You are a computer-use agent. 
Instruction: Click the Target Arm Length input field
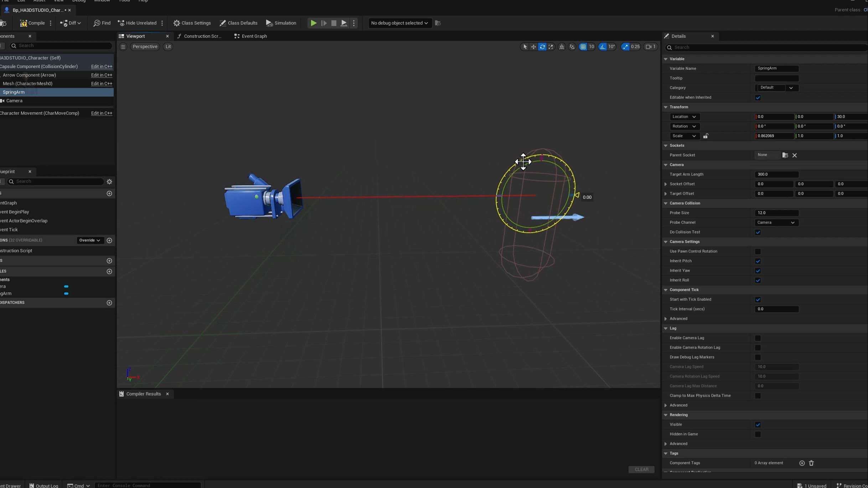[x=776, y=175]
